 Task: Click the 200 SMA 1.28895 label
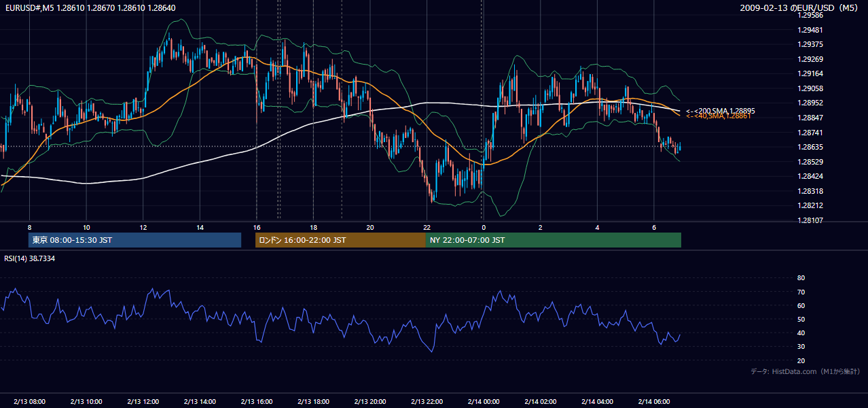pos(721,111)
